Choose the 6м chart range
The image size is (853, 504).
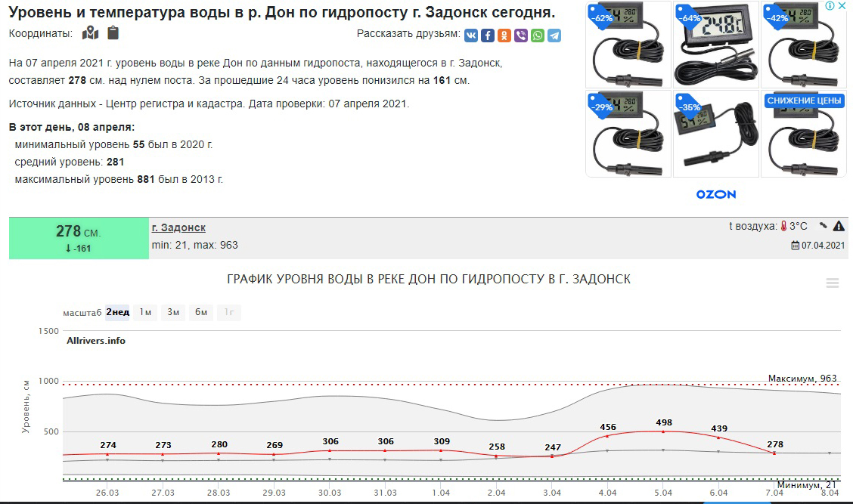click(x=201, y=312)
